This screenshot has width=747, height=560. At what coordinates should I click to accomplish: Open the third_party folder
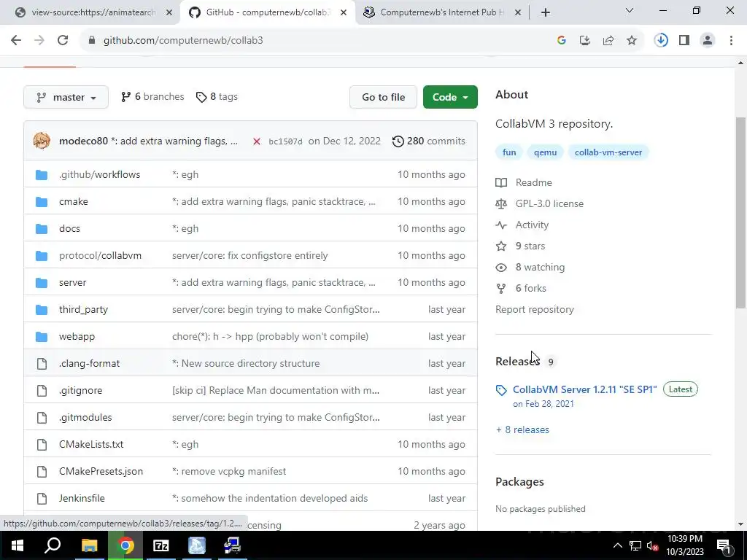(x=83, y=309)
